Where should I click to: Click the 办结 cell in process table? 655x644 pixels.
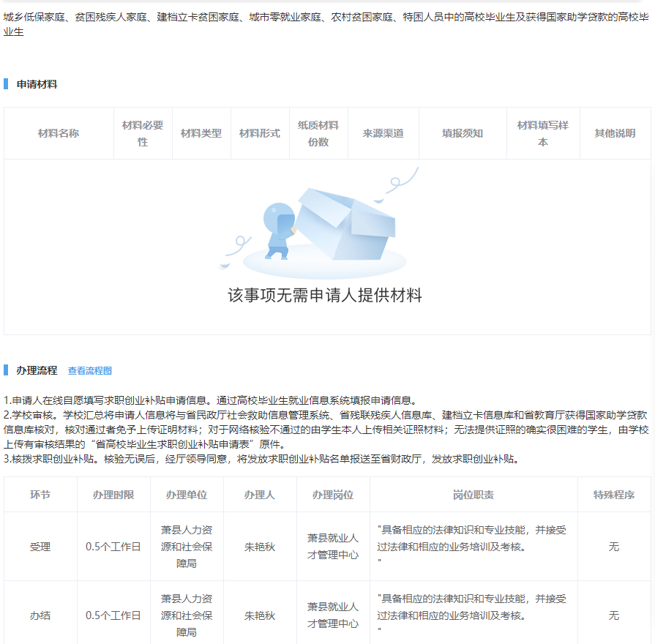(x=40, y=615)
